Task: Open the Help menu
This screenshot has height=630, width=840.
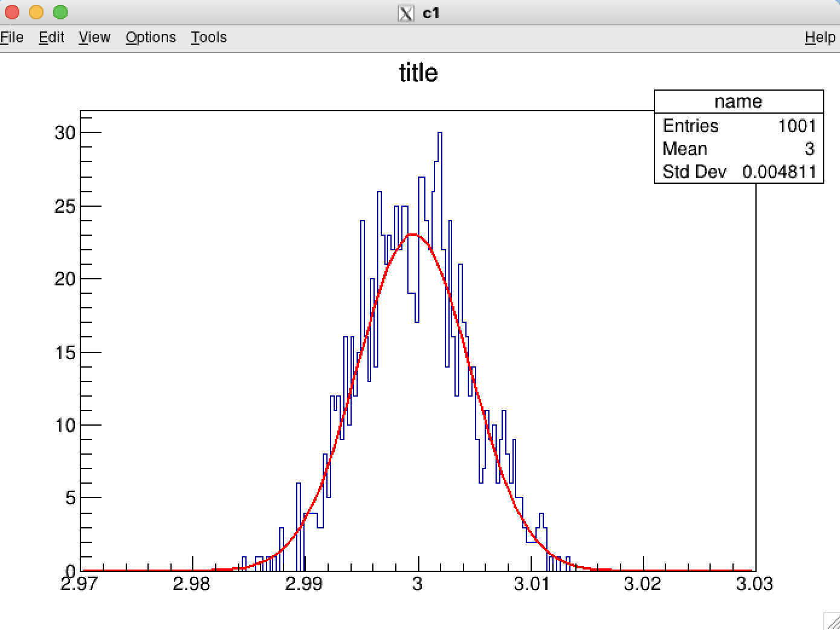Action: click(820, 37)
